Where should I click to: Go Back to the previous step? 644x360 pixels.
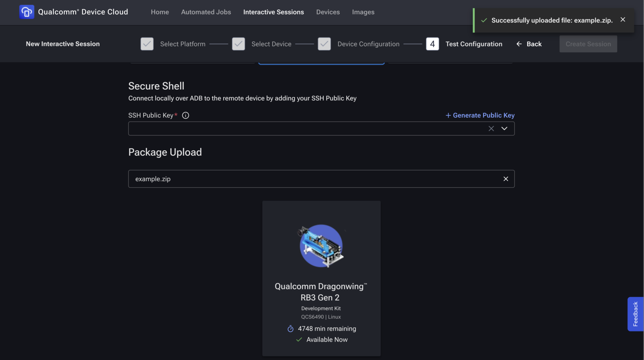529,44
